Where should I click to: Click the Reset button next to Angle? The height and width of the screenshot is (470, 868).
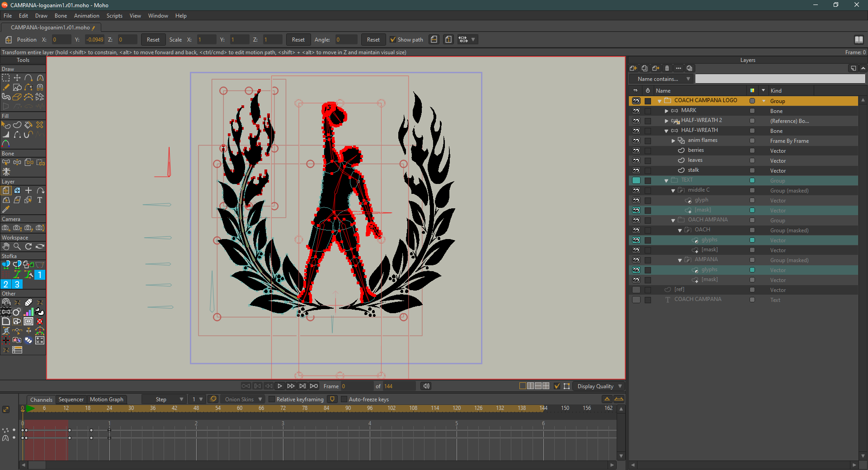coord(373,39)
